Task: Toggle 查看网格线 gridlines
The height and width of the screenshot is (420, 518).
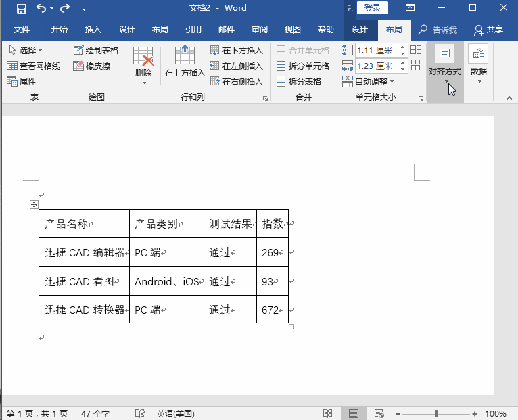Action: pyautogui.click(x=33, y=66)
